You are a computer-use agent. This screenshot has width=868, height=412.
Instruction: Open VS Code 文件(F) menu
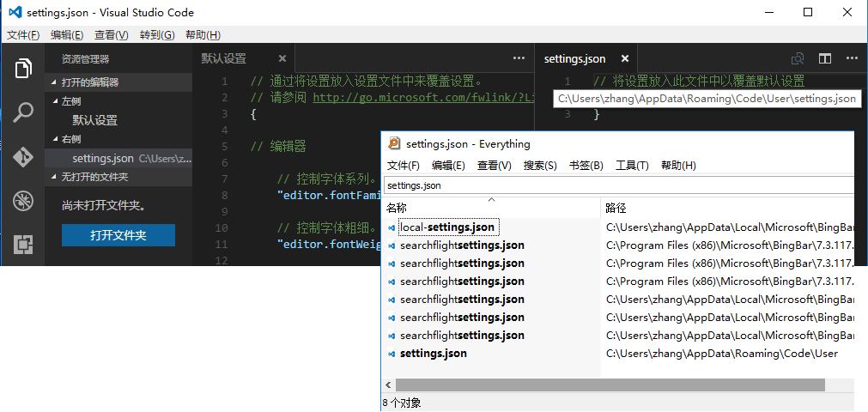[x=23, y=35]
